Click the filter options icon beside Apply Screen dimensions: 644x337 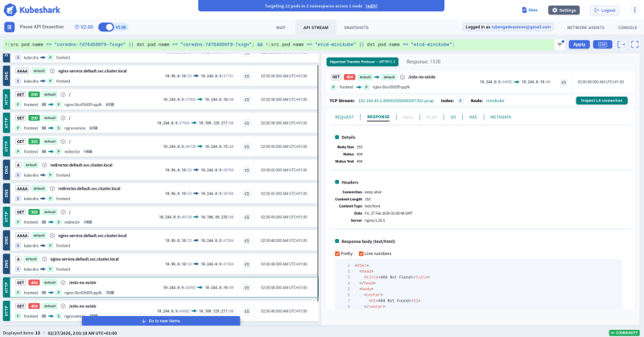coord(559,44)
